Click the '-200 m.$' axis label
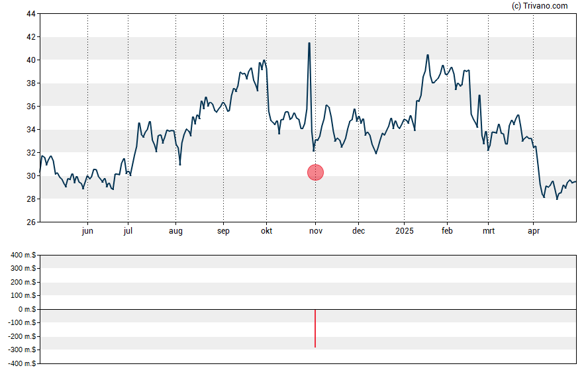 [x=22, y=336]
